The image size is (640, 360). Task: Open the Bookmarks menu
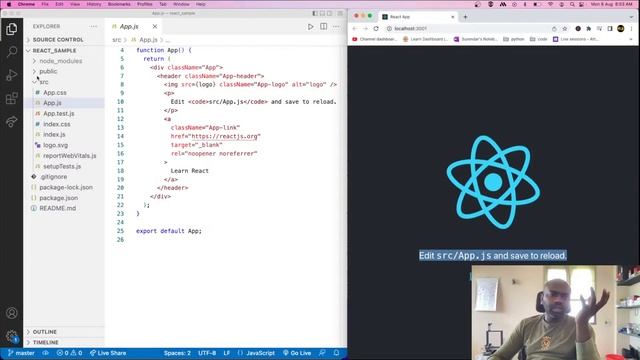[x=119, y=4]
